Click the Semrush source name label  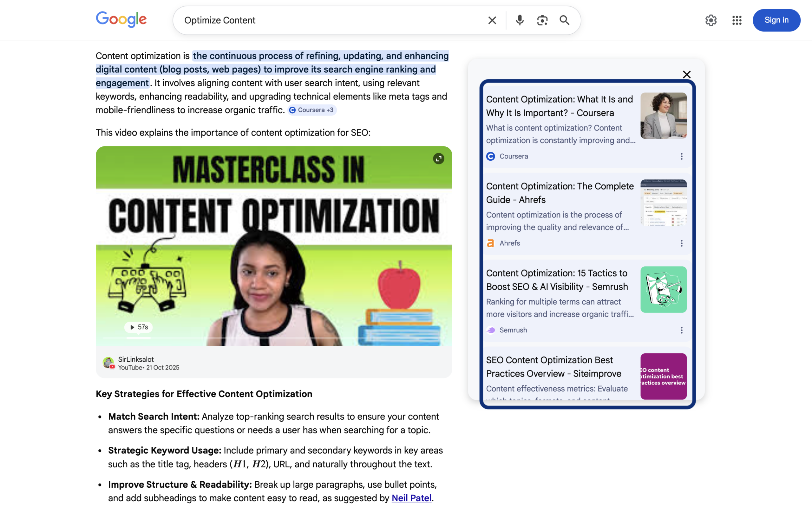click(513, 330)
